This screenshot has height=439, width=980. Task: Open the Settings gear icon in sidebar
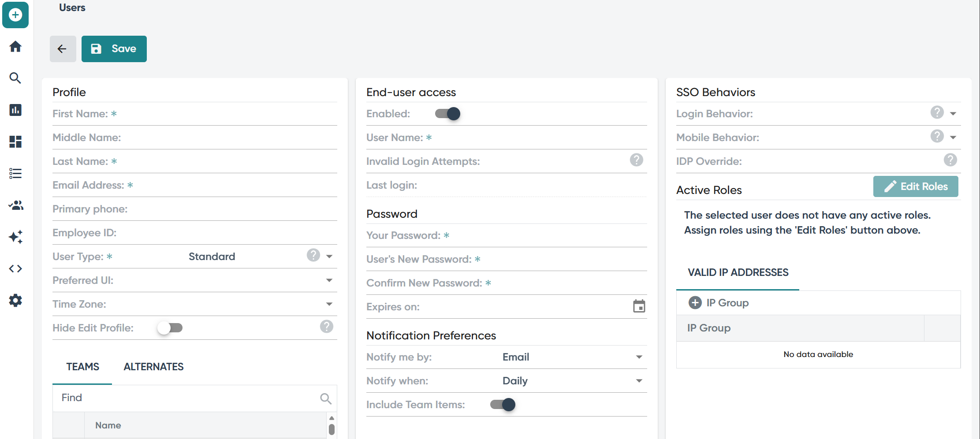(x=15, y=300)
